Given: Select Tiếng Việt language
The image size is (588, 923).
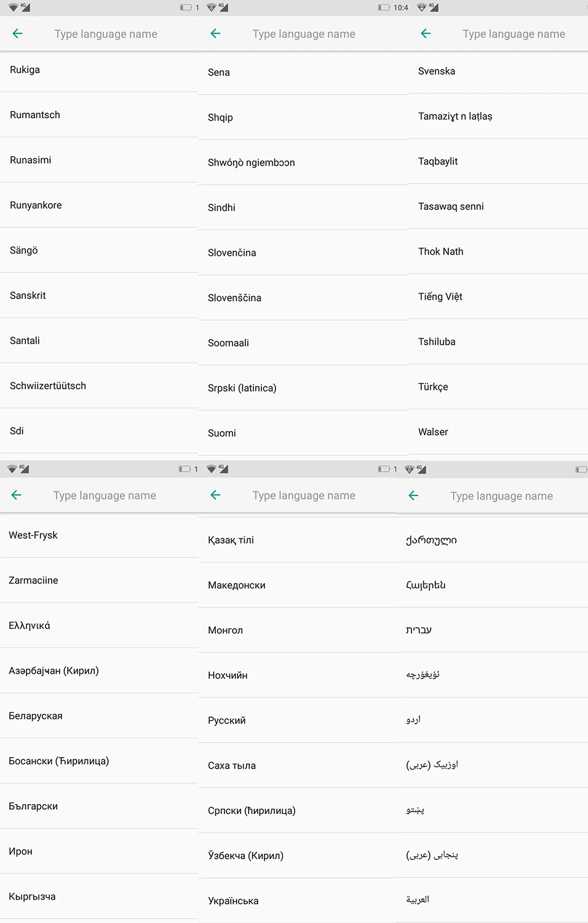Looking at the screenshot, I should tap(498, 297).
